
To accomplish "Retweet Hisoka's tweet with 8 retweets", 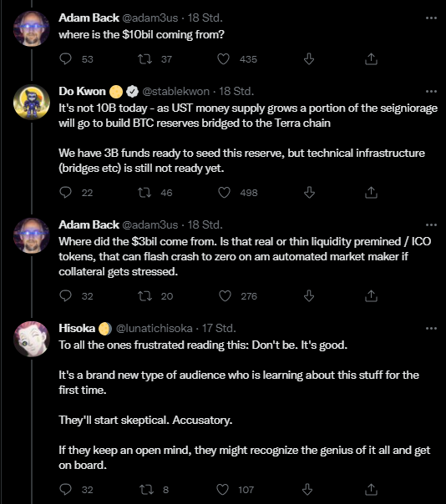I will click(x=146, y=490).
